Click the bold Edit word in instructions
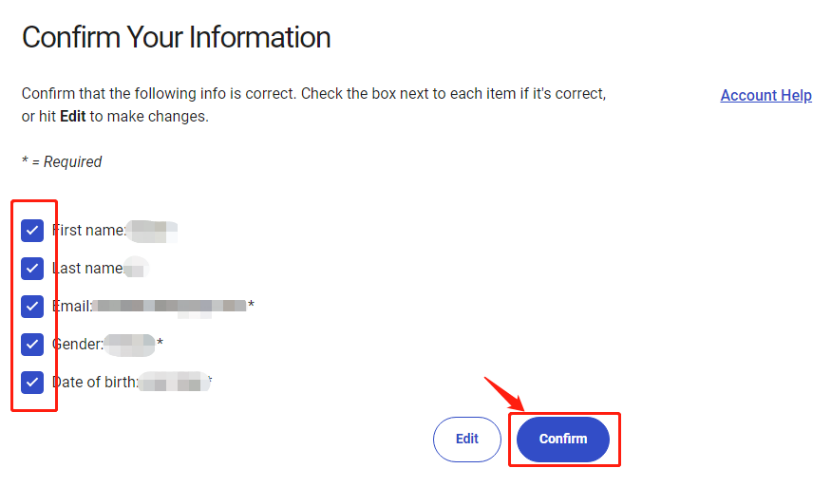 pyautogui.click(x=73, y=117)
